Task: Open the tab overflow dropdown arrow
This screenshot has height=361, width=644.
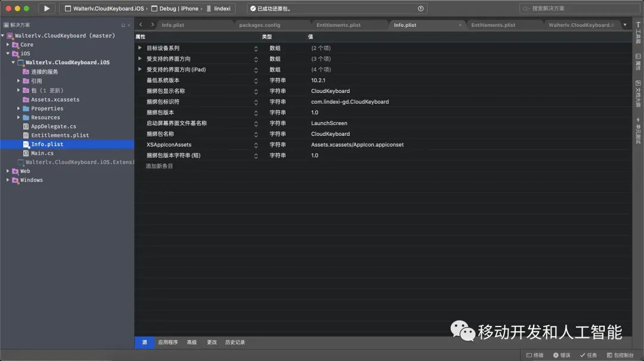Action: (625, 25)
